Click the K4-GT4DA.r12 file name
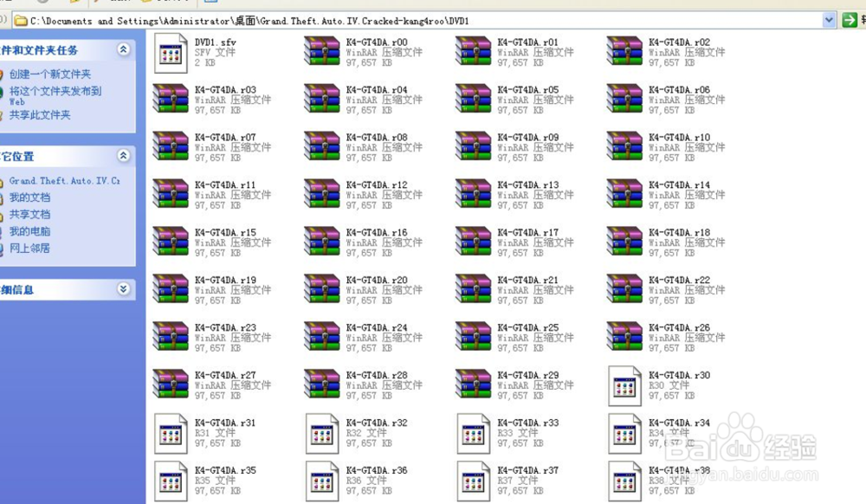Screen dimensions: 866x504 click(x=377, y=184)
